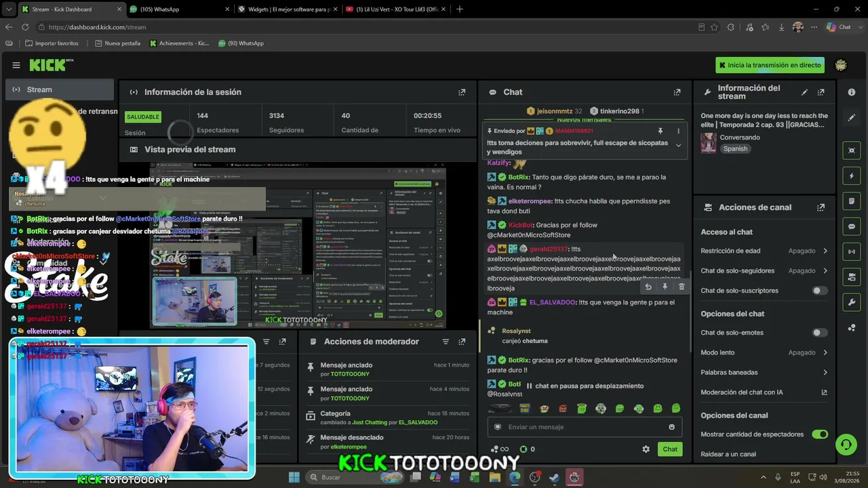
Task: Toggle the channel actions widget icon in sidebar
Action: pyautogui.click(x=852, y=277)
